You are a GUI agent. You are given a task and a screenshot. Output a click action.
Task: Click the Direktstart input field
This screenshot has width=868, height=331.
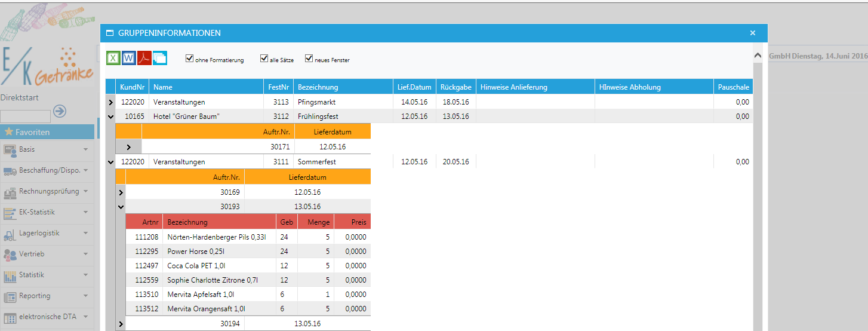coord(25,117)
